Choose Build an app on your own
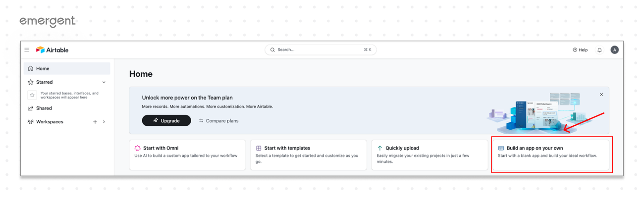The height and width of the screenshot is (201, 644). 550,154
